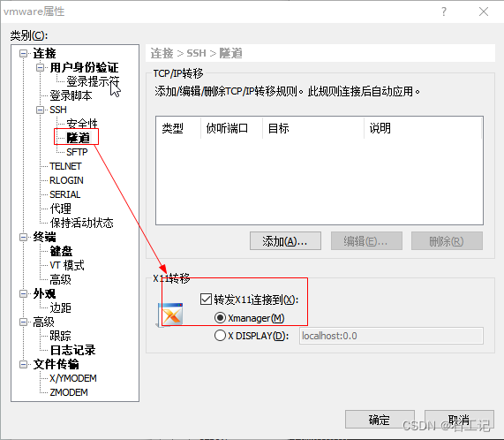Viewport: 504px width, 440px height.
Task: Select the X DISPLAY radio option
Action: click(220, 336)
